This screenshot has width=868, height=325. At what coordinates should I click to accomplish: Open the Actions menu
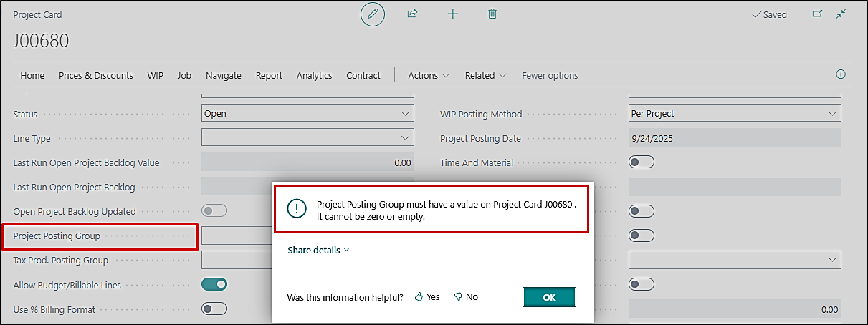429,75
